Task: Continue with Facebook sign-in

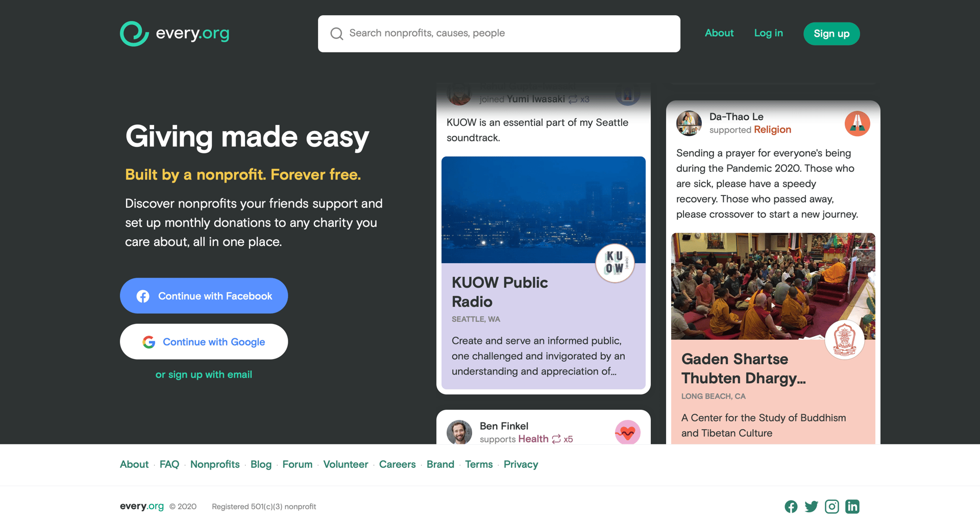Action: tap(204, 296)
